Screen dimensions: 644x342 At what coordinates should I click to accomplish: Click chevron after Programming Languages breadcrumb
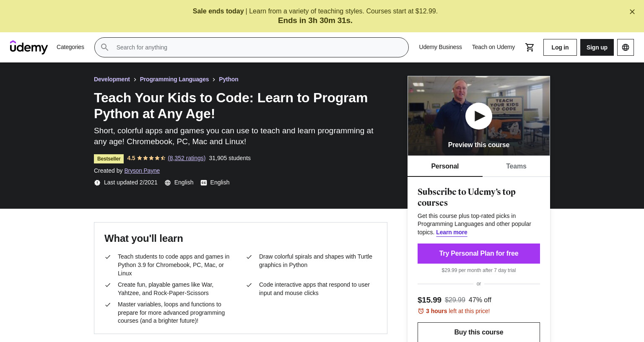(214, 80)
